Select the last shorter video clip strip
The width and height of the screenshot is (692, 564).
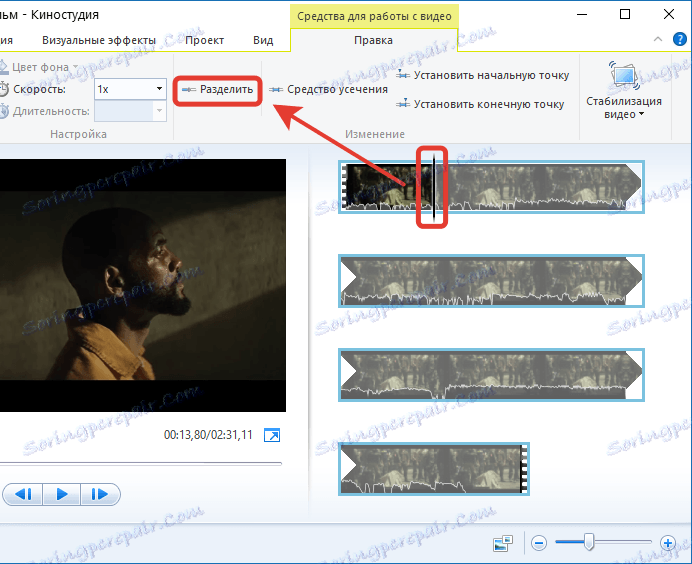click(434, 469)
